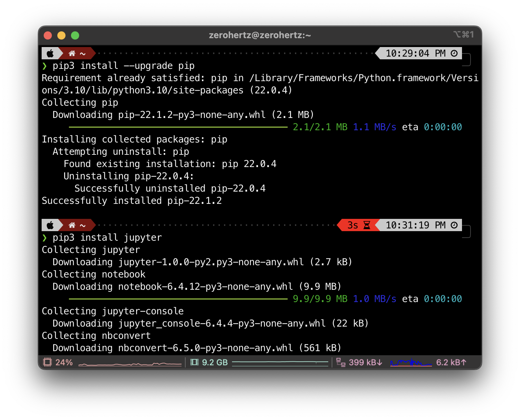This screenshot has width=520, height=420.
Task: Click the notebook download progress bar
Action: [178, 299]
